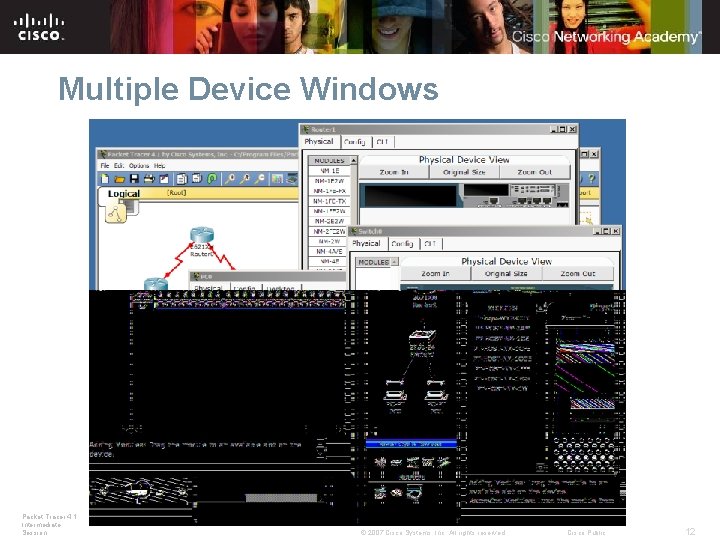This screenshot has width=720, height=540.
Task: Click the custom devices dialog toolbar icon
Action: (x=292, y=179)
